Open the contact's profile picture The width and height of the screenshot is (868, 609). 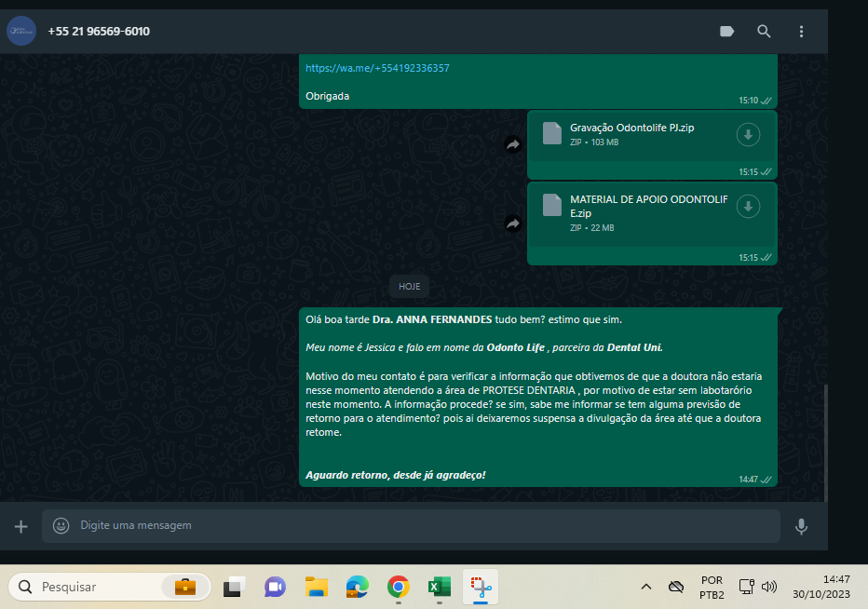click(x=21, y=31)
